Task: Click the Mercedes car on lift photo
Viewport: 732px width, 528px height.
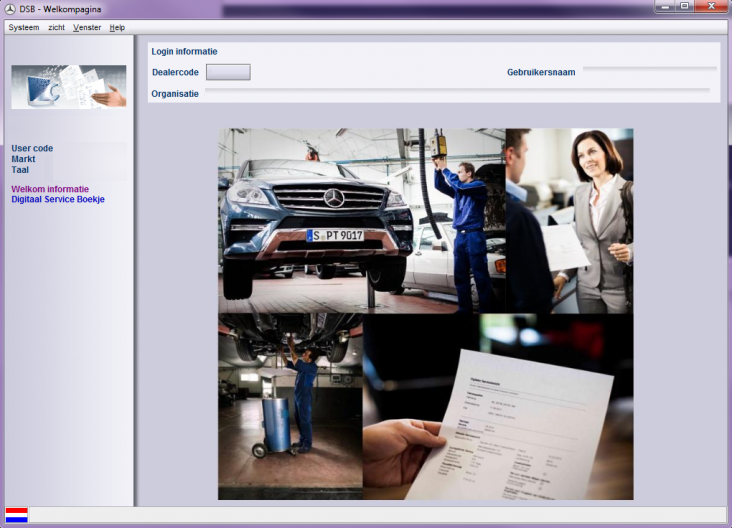Action: point(361,220)
